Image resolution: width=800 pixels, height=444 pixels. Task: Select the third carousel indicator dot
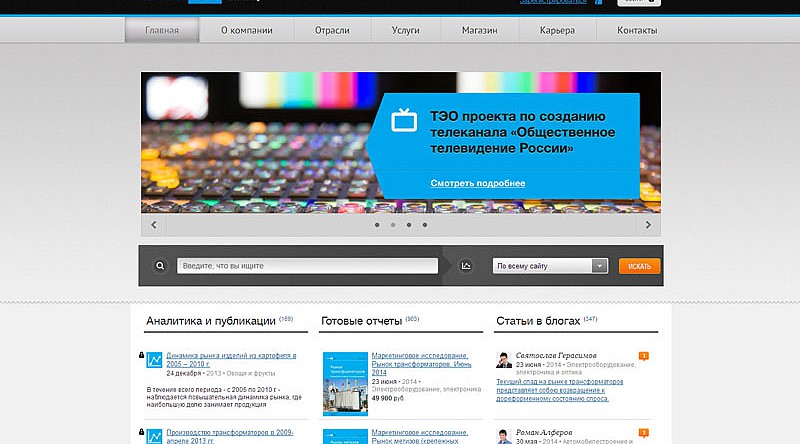click(x=409, y=225)
